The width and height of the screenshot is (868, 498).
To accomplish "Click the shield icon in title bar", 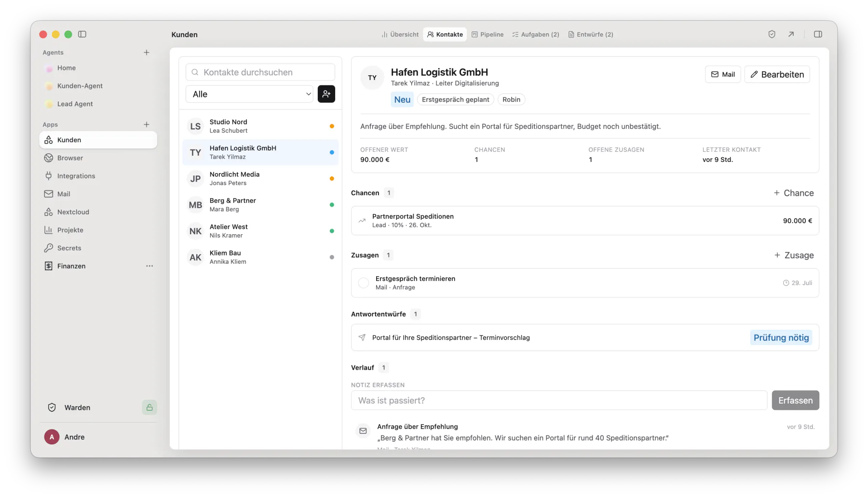I will pos(772,34).
